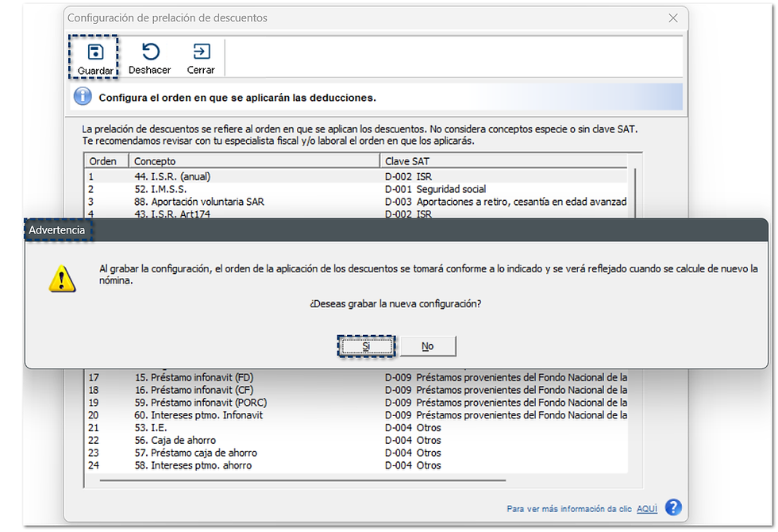The height and width of the screenshot is (532, 778).
Task: Click the horizontal scrollbar under the list
Action: pyautogui.click(x=302, y=480)
